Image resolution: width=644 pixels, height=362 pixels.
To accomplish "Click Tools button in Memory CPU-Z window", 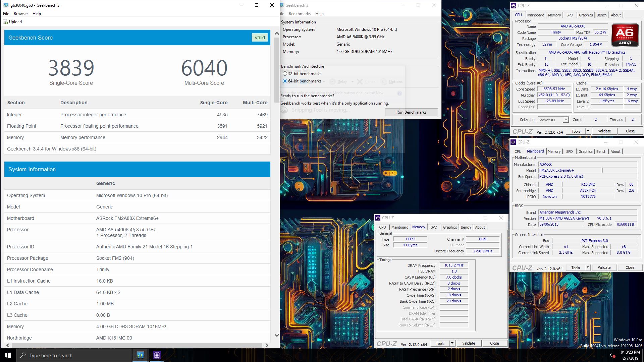I will [x=440, y=343].
